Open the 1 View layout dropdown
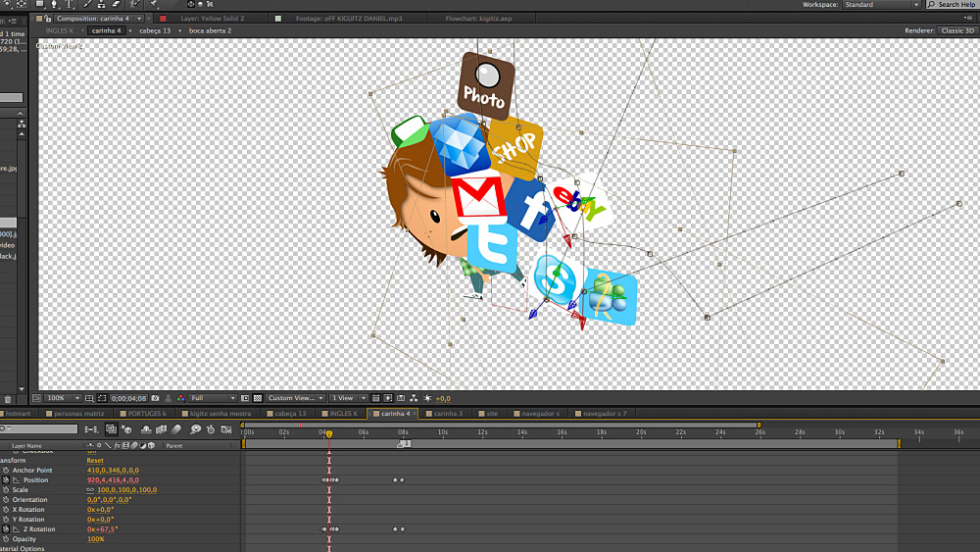 [x=349, y=398]
